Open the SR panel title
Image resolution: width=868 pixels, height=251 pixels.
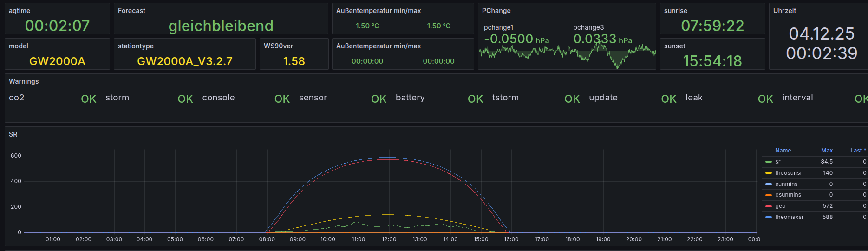click(x=13, y=134)
